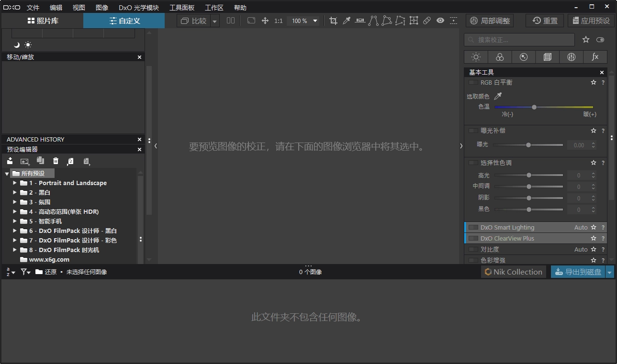Click the trash icon to delete a preset
Viewport: 617px width, 364px height.
coord(56,161)
